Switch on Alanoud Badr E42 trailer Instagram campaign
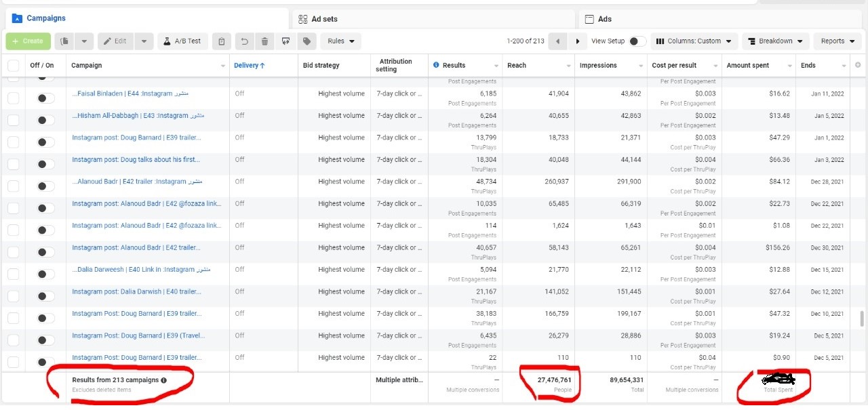Screen dimensions: 868x410 [x=45, y=186]
